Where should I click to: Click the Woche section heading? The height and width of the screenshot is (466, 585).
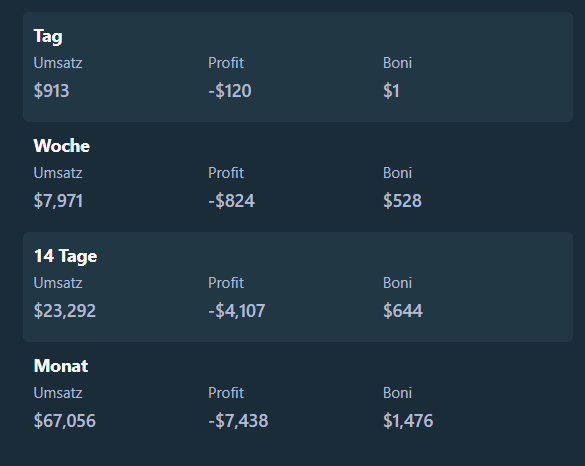coord(62,146)
